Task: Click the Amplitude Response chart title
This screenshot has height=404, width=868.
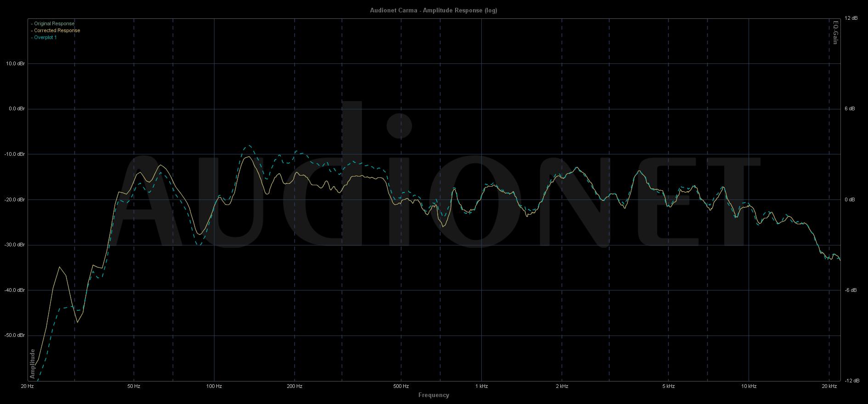Action: [x=434, y=10]
